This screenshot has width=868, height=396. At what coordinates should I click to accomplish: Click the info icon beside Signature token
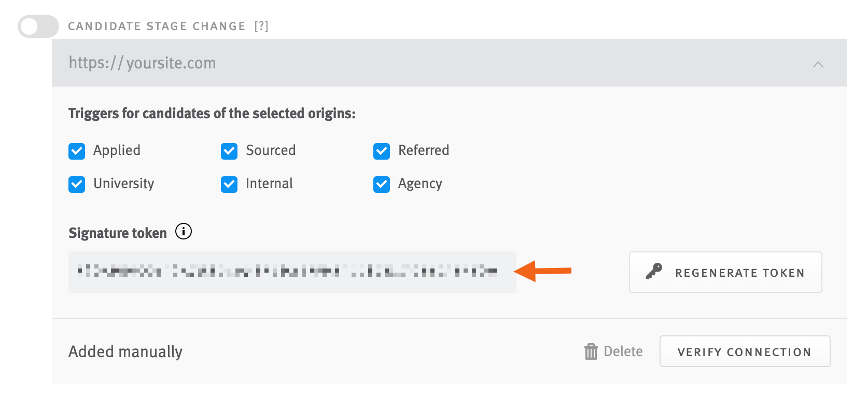click(184, 232)
